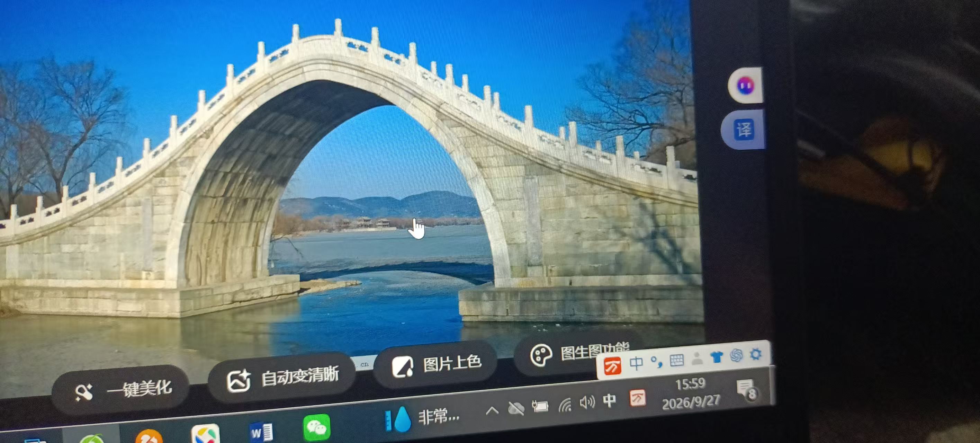Click the blue water drop 非常... taskbar widget
Image resolution: width=980 pixels, height=443 pixels.
pos(422,417)
